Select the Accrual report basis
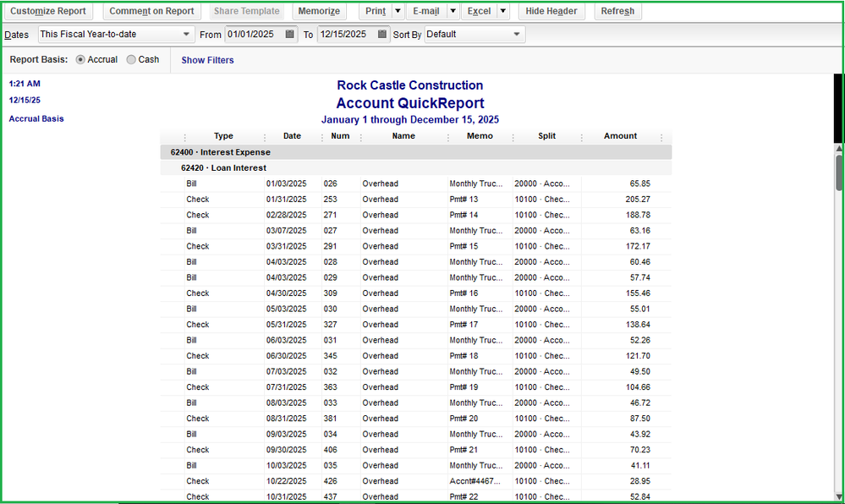Screen dimensions: 845x504 80,60
